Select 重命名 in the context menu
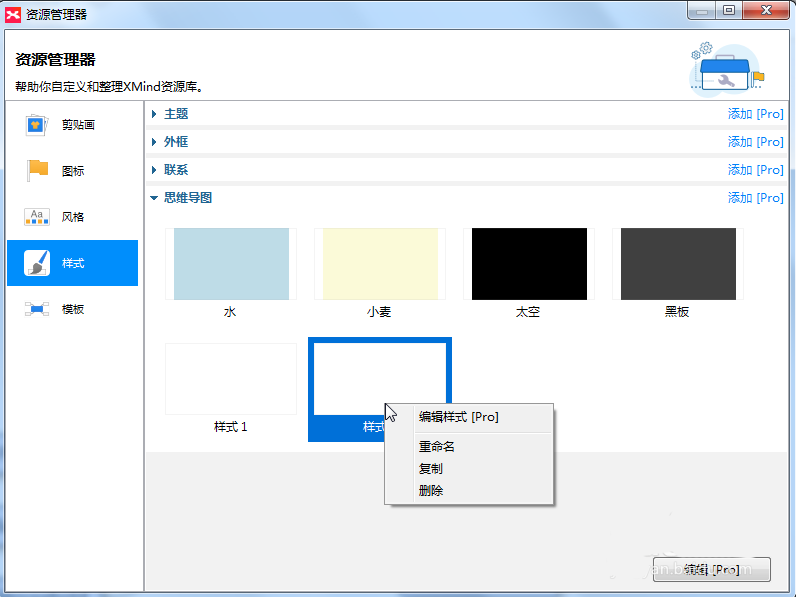The width and height of the screenshot is (796, 597). coord(437,447)
